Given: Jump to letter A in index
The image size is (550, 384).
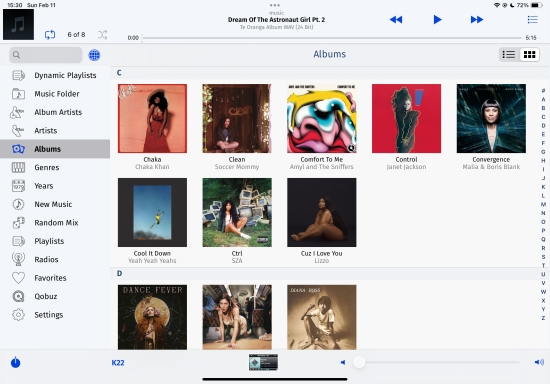Looking at the screenshot, I should (x=543, y=99).
